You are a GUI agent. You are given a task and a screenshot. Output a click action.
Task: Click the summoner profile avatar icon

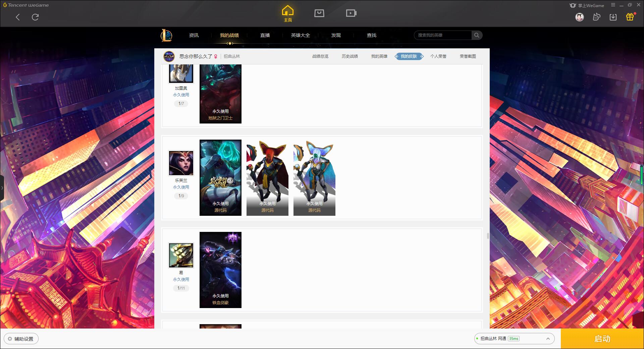point(169,56)
